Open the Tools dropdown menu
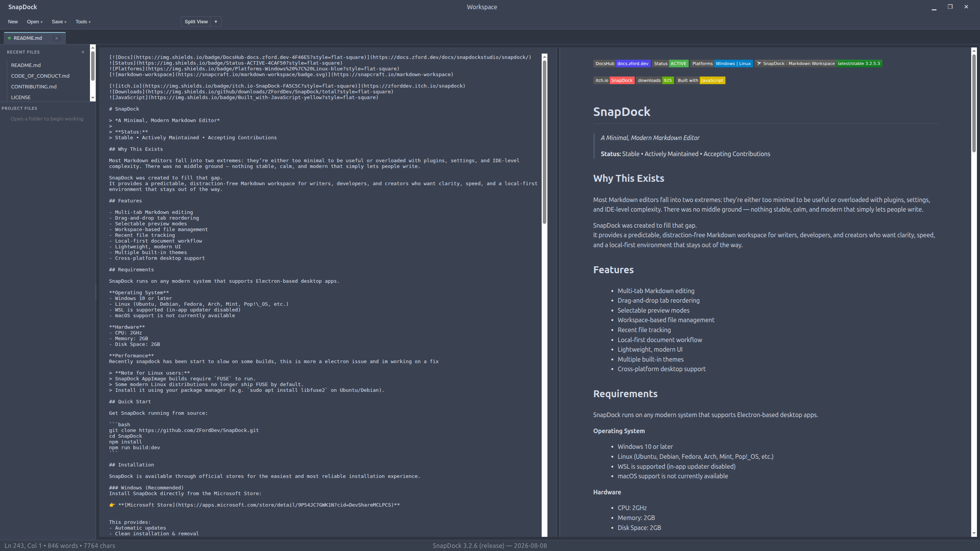 click(83, 22)
